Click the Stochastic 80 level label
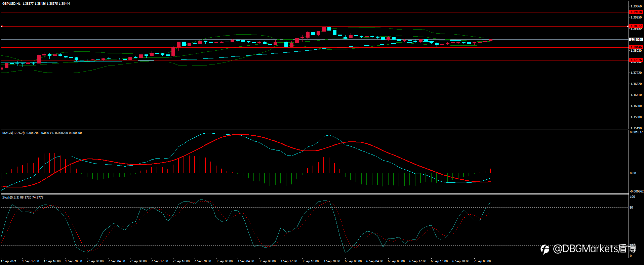 [631, 208]
